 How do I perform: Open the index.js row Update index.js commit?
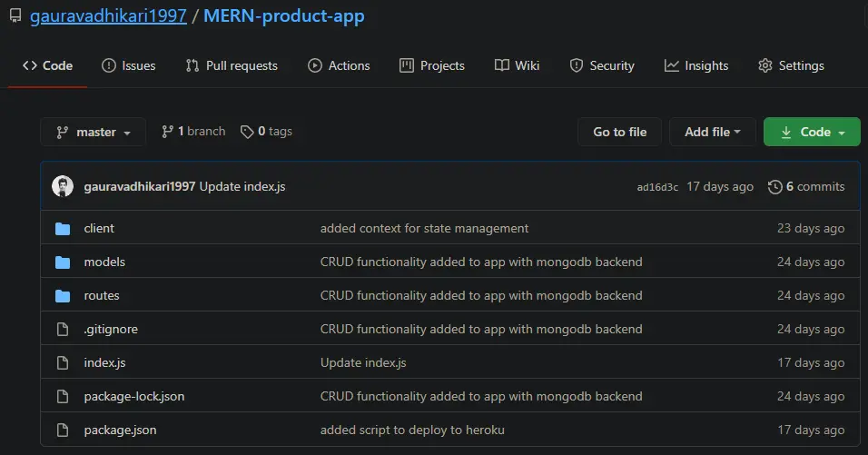(363, 362)
